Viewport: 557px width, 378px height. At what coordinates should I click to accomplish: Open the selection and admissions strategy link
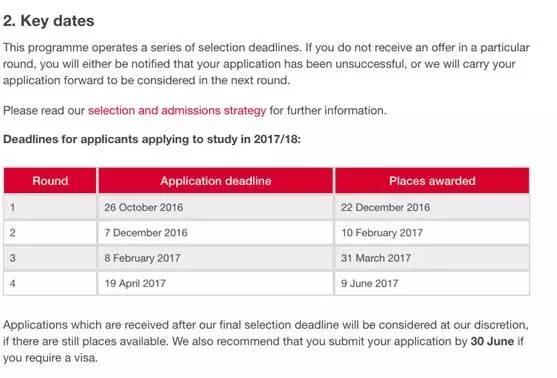(177, 110)
